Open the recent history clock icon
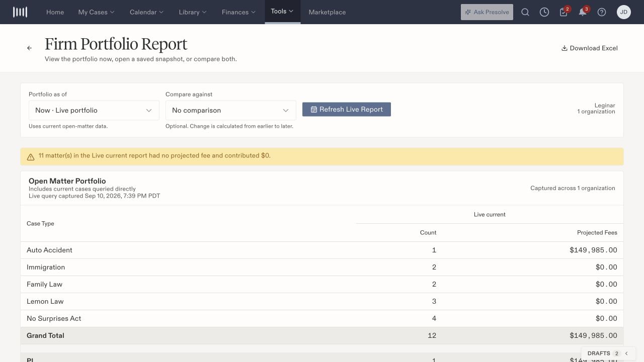Screen dimensions: 644x362 coord(544,12)
